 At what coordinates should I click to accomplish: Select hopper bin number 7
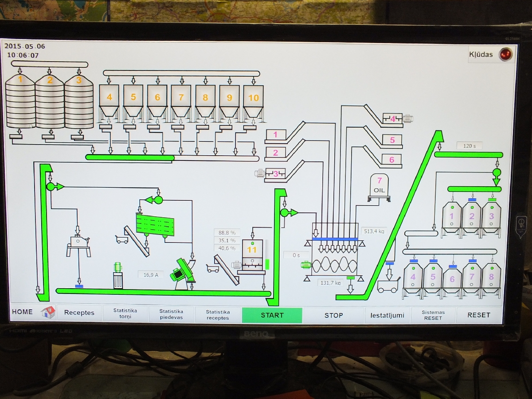(181, 100)
